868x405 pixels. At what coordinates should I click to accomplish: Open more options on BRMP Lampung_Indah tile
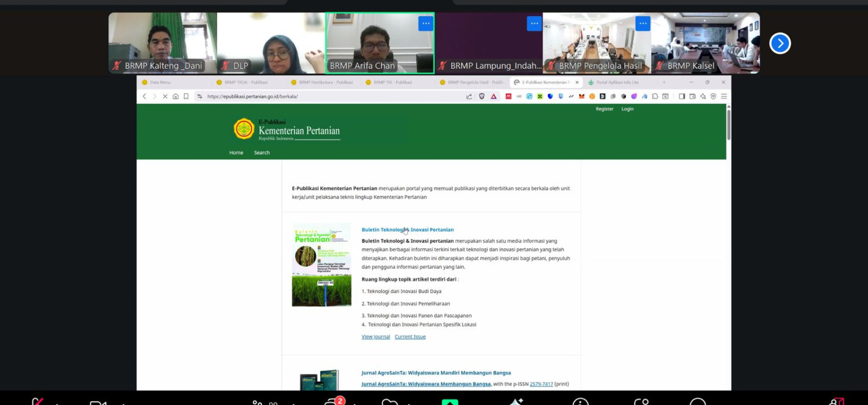point(534,24)
